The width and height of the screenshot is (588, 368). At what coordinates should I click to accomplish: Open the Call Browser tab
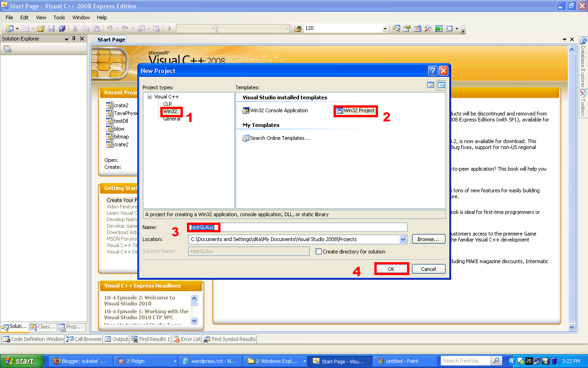[x=84, y=339]
